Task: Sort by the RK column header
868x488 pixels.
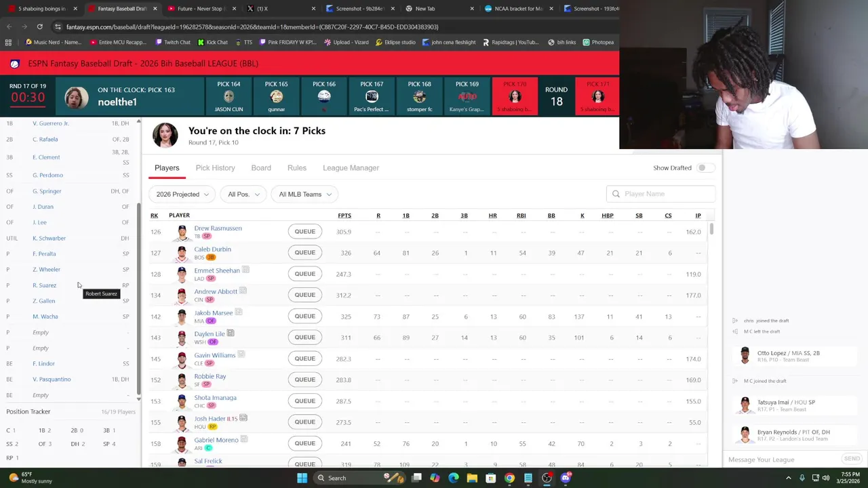Action: [154, 216]
